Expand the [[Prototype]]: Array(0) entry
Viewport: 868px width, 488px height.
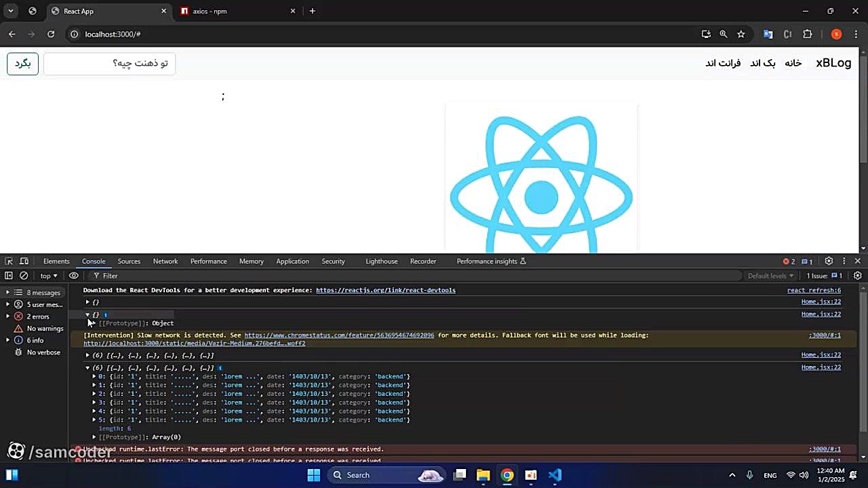(94, 437)
